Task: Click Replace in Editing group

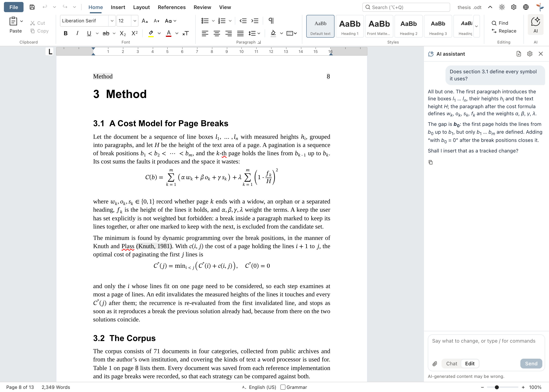Action: pos(504,31)
